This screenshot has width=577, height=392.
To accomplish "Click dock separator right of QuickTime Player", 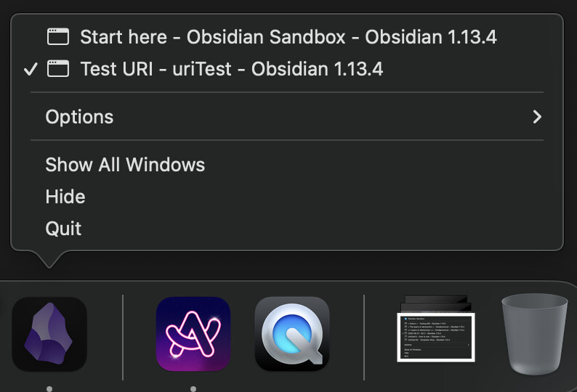I will click(364, 338).
